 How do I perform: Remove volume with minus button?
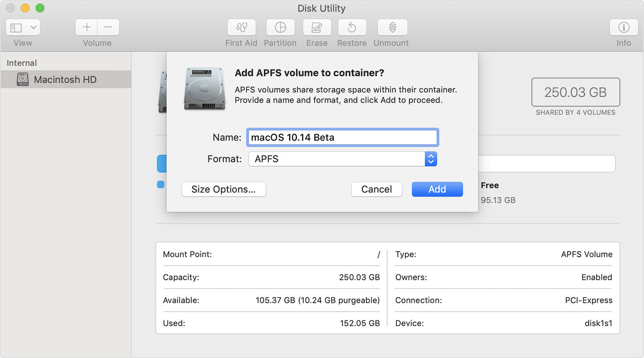coord(108,28)
